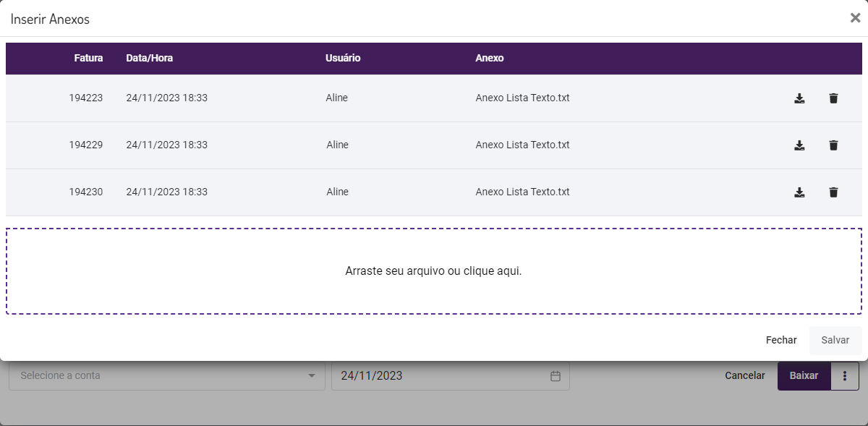
Task: Delete attachment for invoice 194230
Action: [x=833, y=192]
